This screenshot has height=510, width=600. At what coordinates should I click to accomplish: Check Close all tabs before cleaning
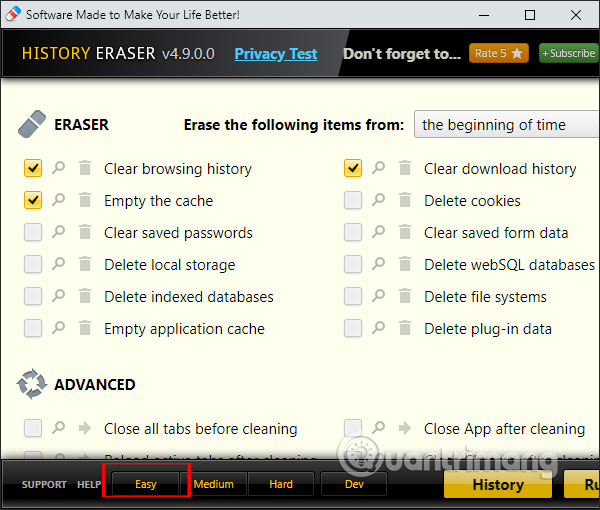coord(33,428)
